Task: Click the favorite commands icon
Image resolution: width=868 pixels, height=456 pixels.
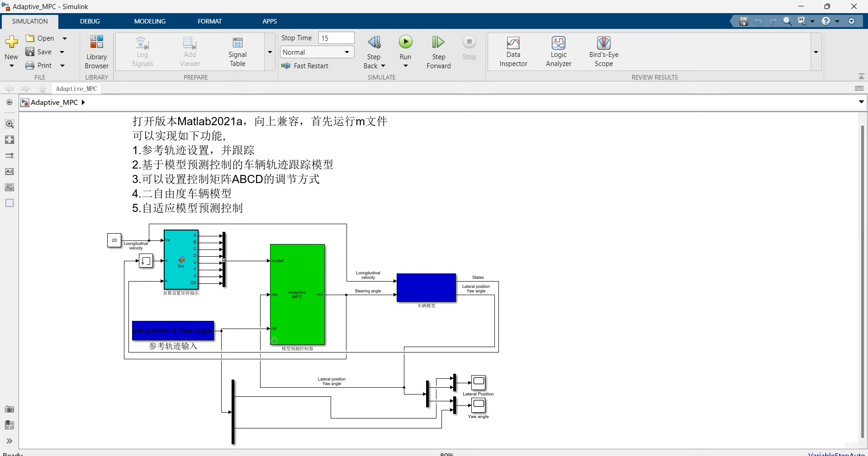Action: 802,21
